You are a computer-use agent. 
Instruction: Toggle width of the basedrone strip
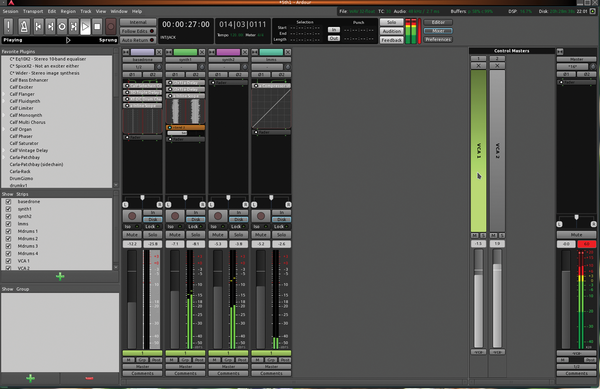[x=126, y=52]
